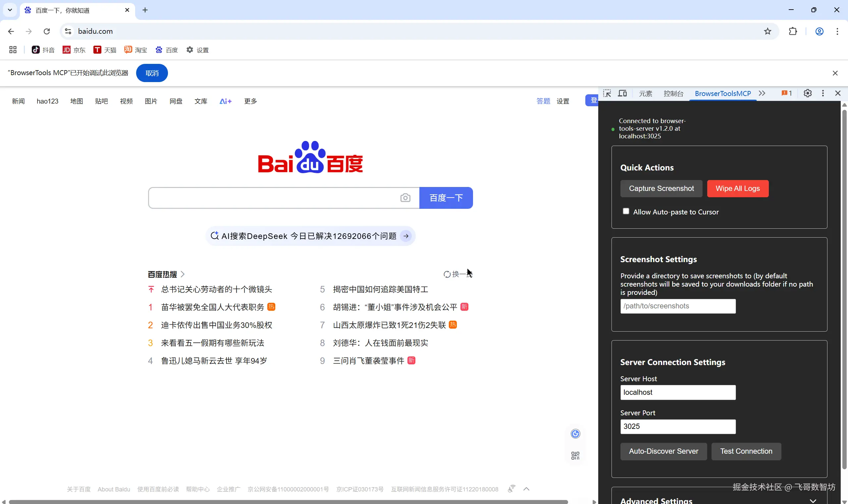Close the 百度一下 browser tab
Viewport: 848px width, 504px height.
127,10
